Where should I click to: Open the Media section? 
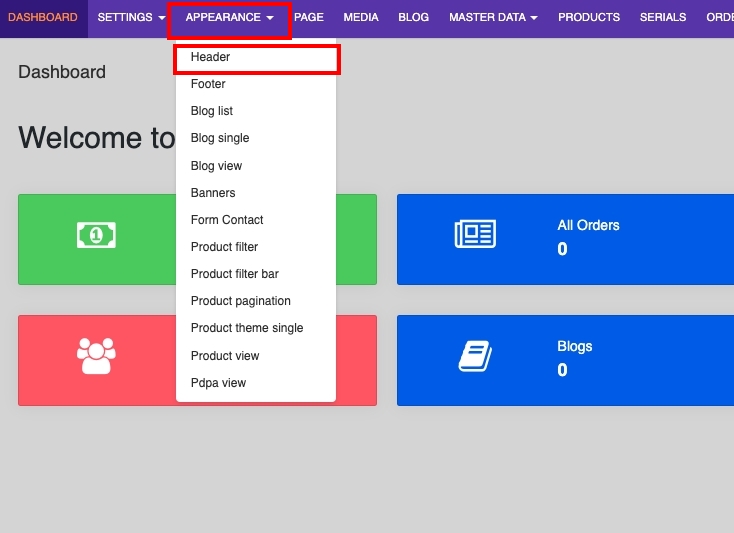coord(361,17)
